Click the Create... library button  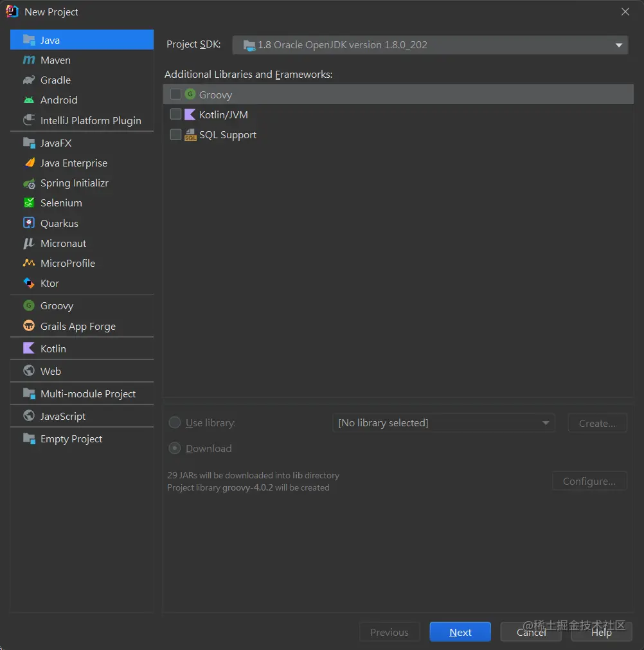coord(597,423)
